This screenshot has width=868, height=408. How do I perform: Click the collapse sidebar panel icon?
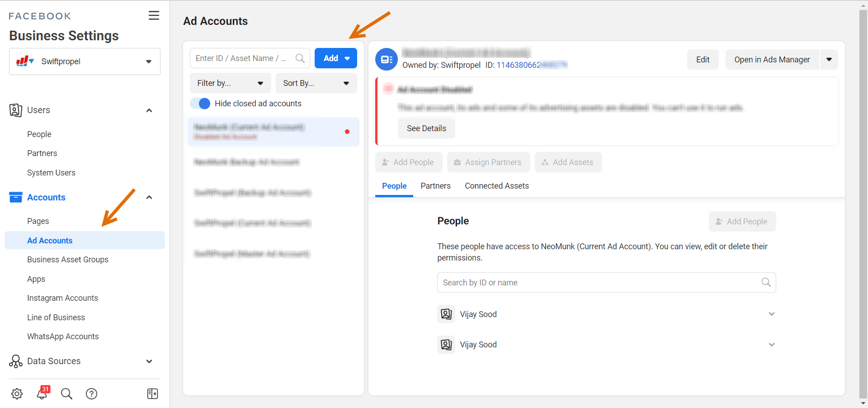[x=152, y=394]
